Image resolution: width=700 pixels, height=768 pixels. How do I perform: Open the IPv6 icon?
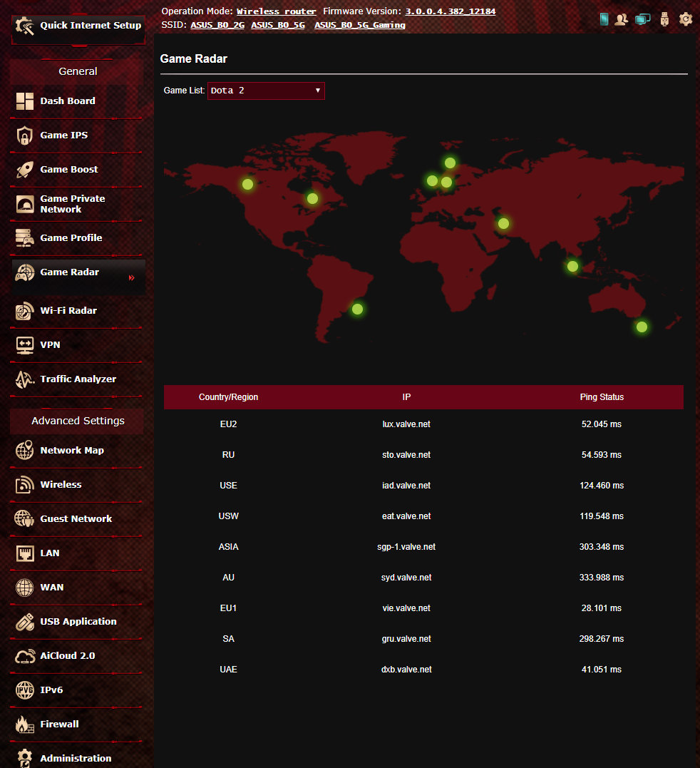[24, 690]
